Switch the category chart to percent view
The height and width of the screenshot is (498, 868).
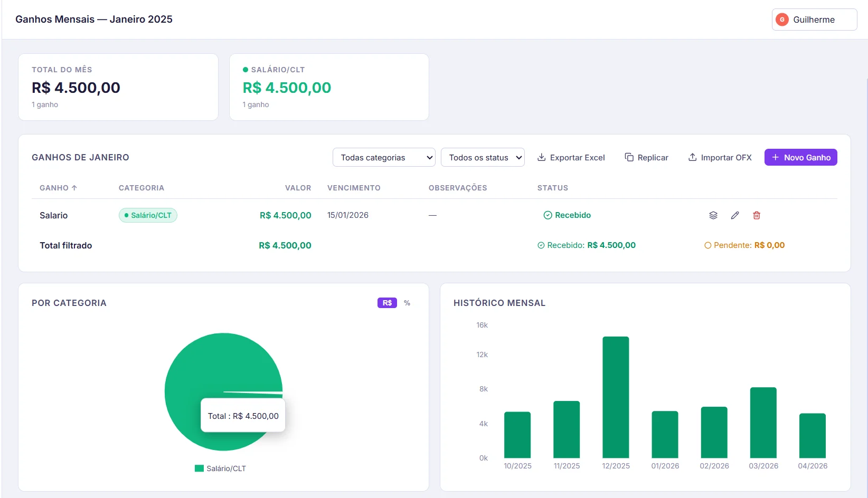tap(407, 303)
